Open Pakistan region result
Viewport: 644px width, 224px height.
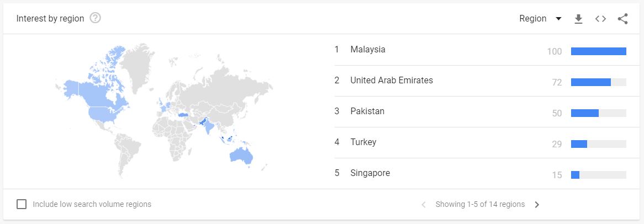pyautogui.click(x=367, y=111)
